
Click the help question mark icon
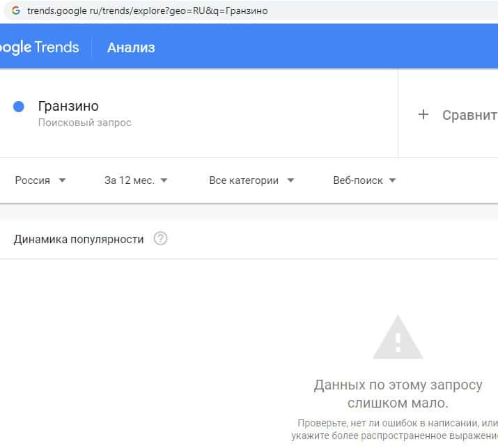(161, 239)
